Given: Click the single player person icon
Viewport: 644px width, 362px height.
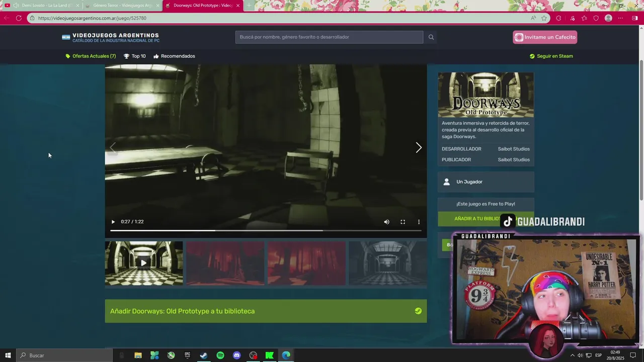Looking at the screenshot, I should [x=446, y=182].
